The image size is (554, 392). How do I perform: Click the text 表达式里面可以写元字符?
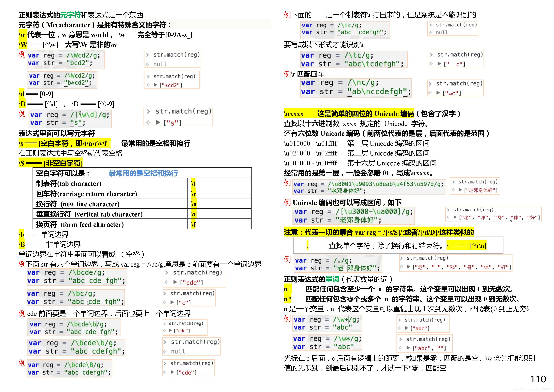coord(57,134)
